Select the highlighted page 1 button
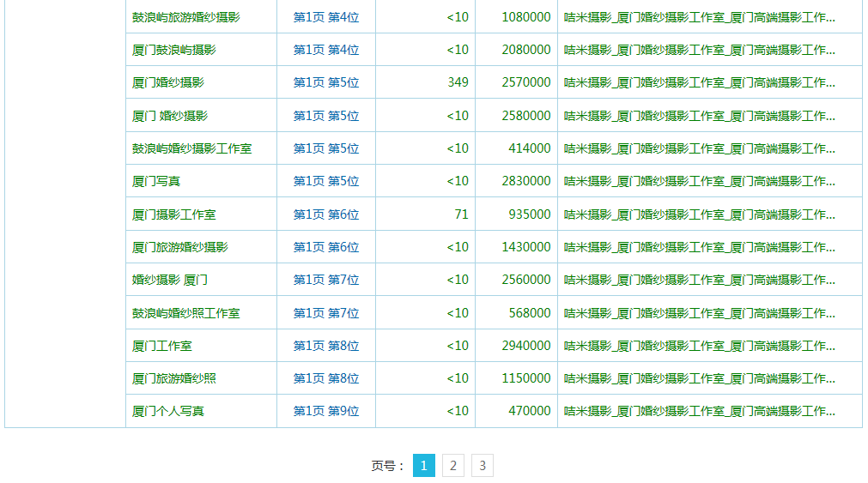868x483 pixels. [423, 466]
